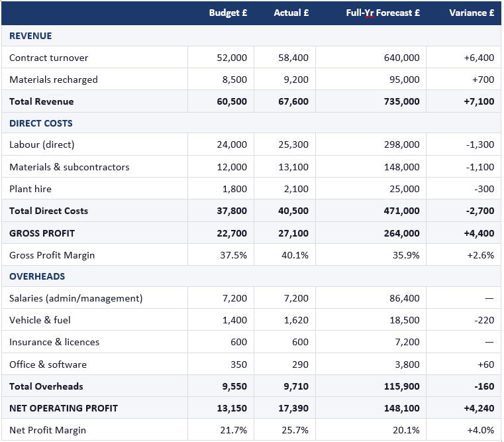This screenshot has width=504, height=442.
Task: Select Labour (direct) variance cell -1,300
Action: pos(479,144)
